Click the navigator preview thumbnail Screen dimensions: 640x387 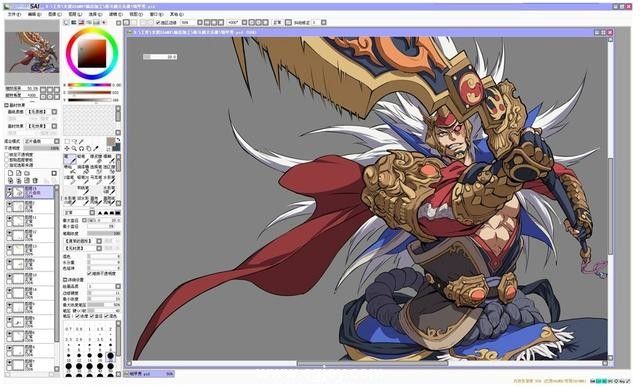(32, 52)
